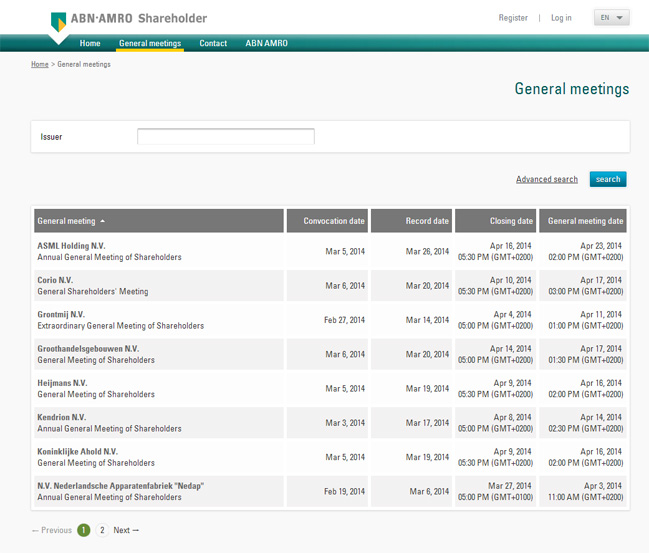Select Grontmij convocation date Feb 27, 2014
The image size is (649, 553).
344,320
